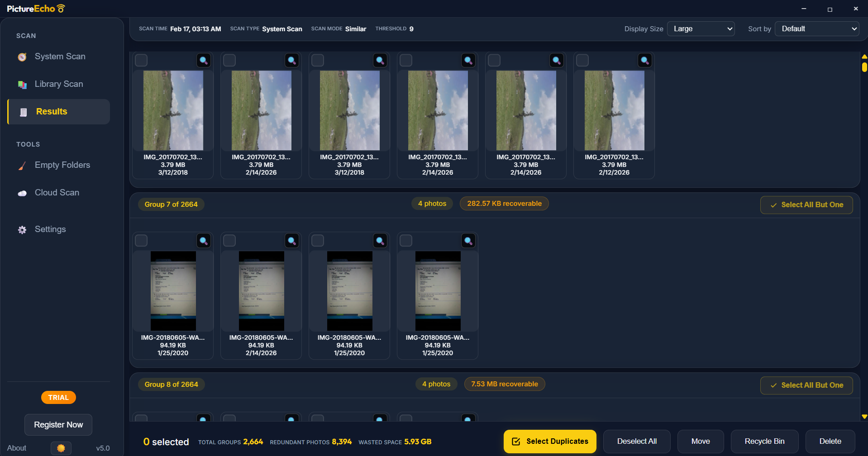Image resolution: width=868 pixels, height=456 pixels.
Task: Tick the checkbox on the last IMG-20180605 photo
Action: point(405,240)
